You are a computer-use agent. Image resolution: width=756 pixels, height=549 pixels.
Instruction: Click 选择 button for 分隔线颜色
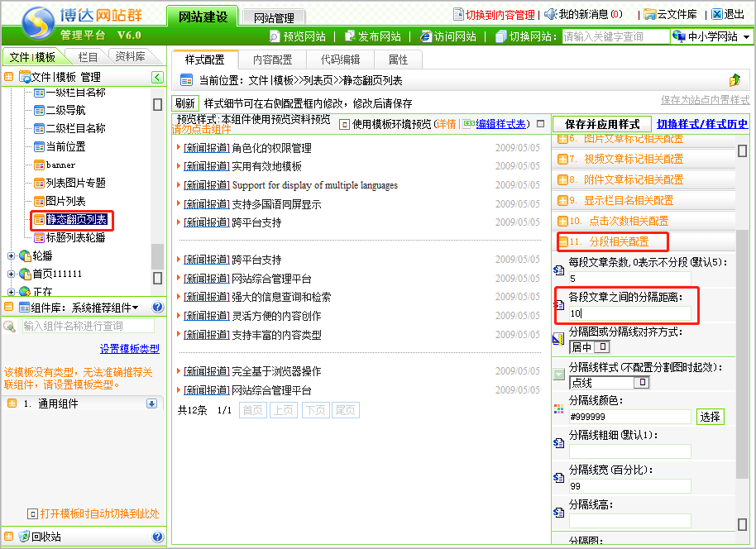pyautogui.click(x=710, y=417)
